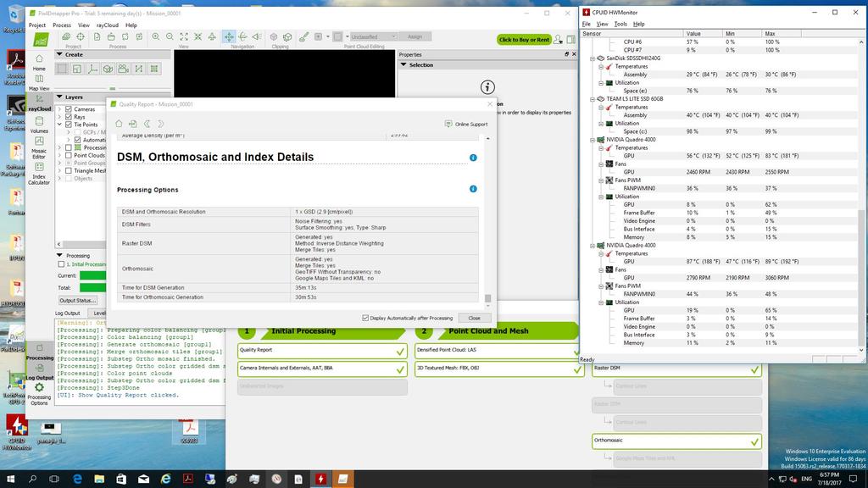Toggle Display Automatically after Processing checkbox
868x488 pixels.
tap(365, 319)
